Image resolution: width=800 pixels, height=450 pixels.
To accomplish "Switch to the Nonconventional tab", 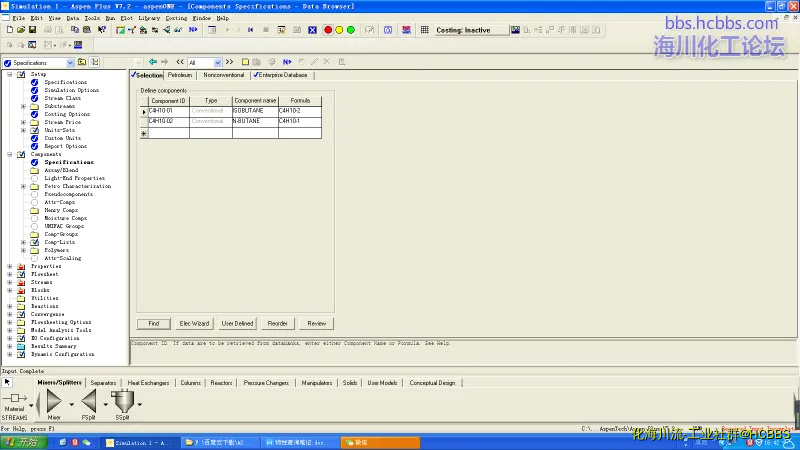I will [x=223, y=75].
